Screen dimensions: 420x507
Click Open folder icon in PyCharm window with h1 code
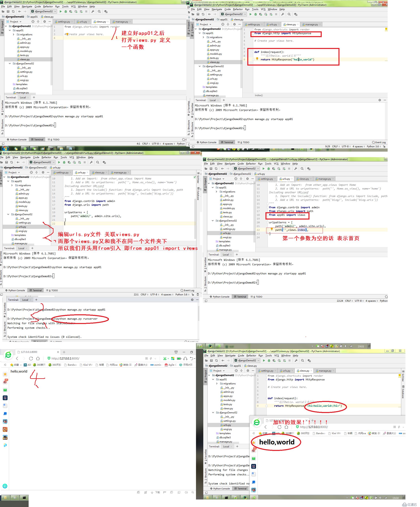point(206,361)
